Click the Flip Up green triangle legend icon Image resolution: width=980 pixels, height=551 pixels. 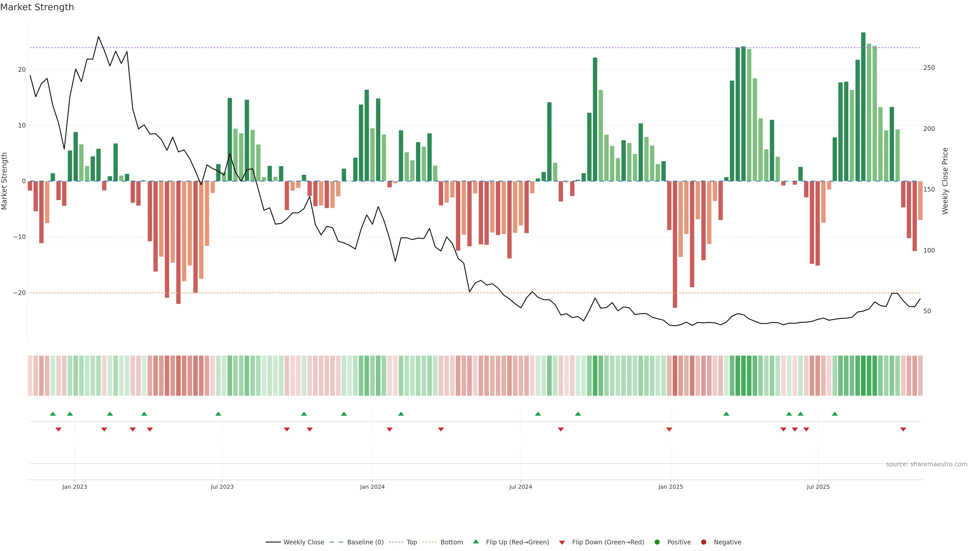(x=475, y=542)
